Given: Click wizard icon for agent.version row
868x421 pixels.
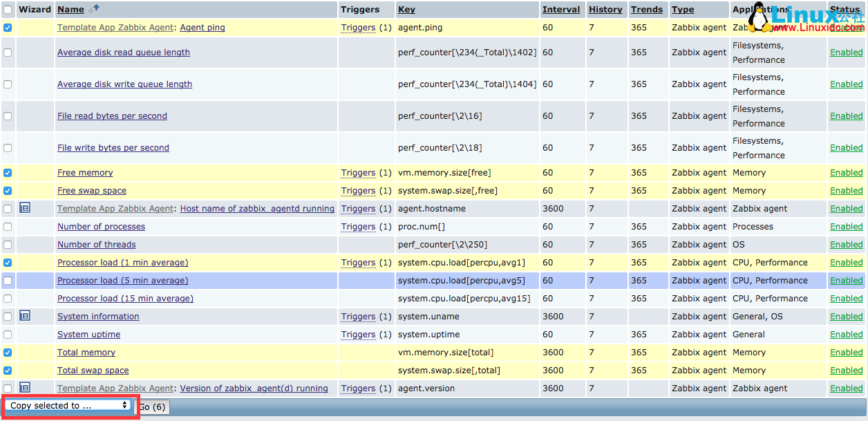Looking at the screenshot, I should coord(25,388).
